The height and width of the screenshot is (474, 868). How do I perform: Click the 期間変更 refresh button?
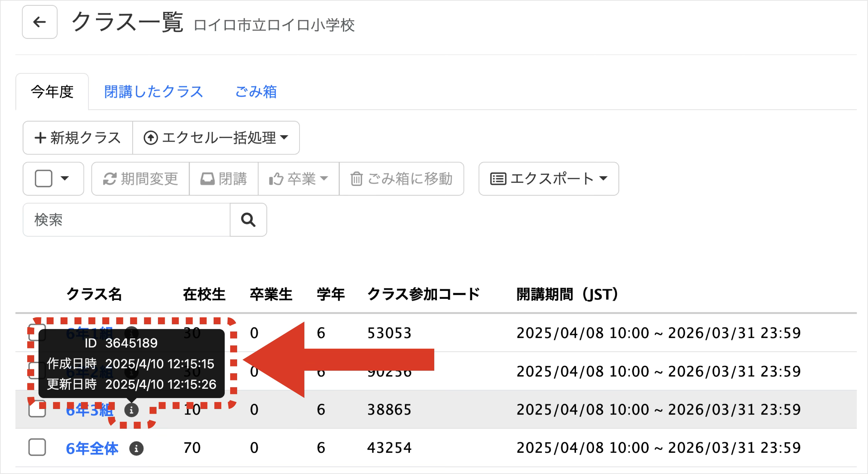click(x=141, y=179)
